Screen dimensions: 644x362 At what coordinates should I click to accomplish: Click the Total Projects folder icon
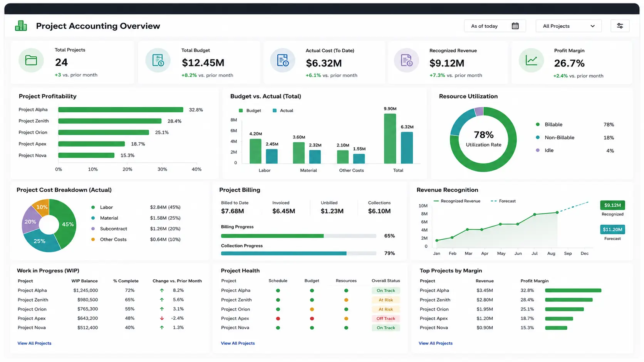pyautogui.click(x=31, y=60)
